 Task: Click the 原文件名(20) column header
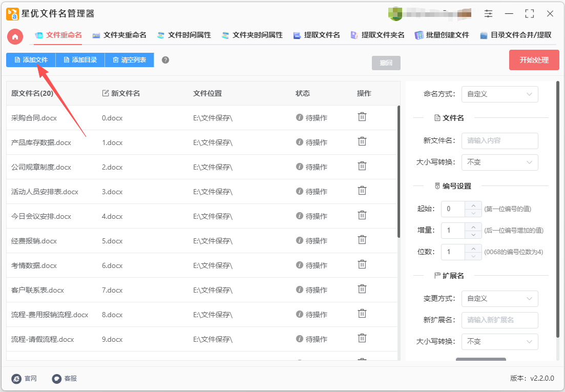coord(32,93)
